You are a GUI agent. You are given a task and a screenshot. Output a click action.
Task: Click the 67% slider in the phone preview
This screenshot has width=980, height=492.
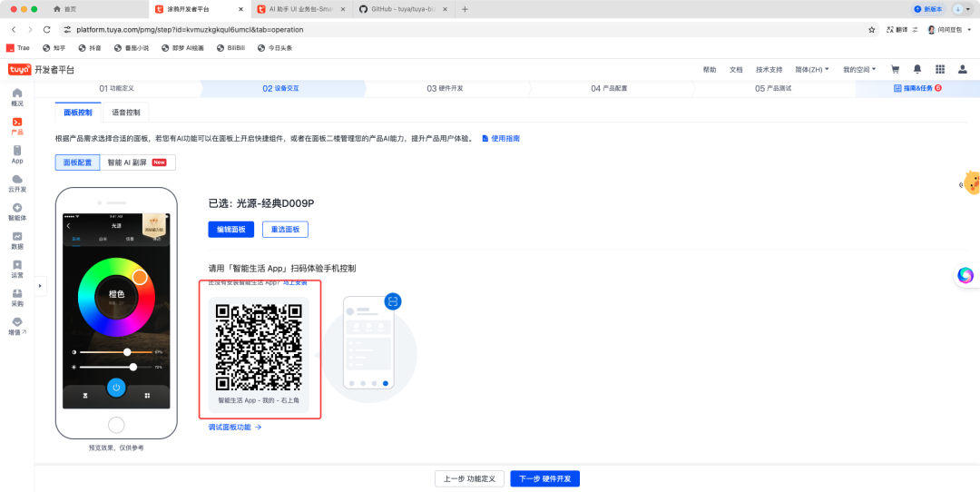point(116,352)
